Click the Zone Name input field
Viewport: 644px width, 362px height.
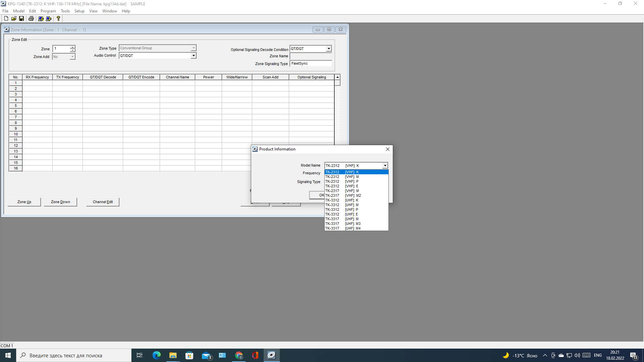tap(311, 56)
